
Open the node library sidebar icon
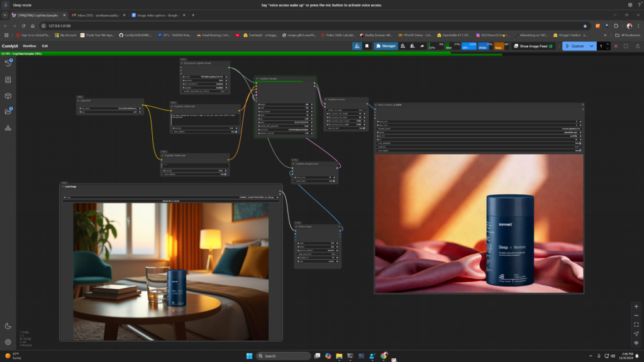(8, 80)
